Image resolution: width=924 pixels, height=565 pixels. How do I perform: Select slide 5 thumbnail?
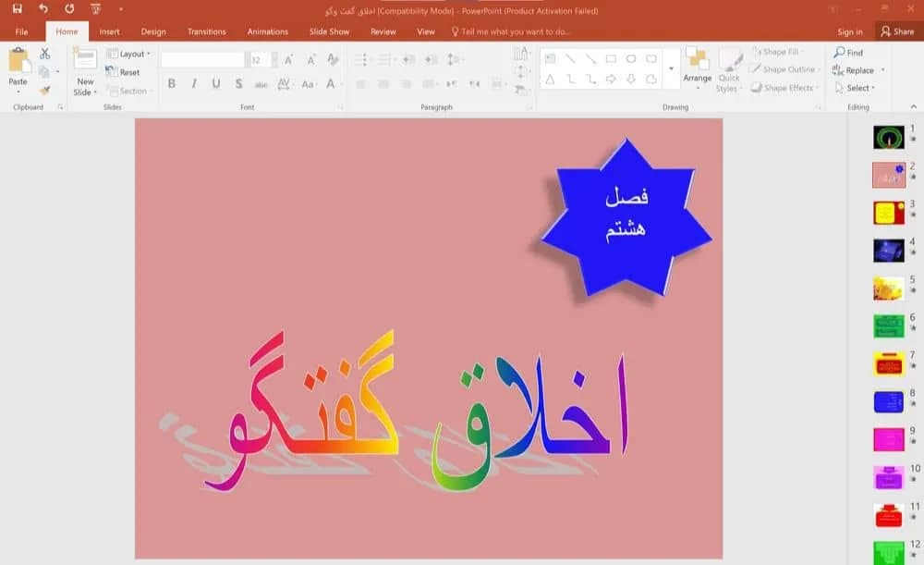point(889,289)
